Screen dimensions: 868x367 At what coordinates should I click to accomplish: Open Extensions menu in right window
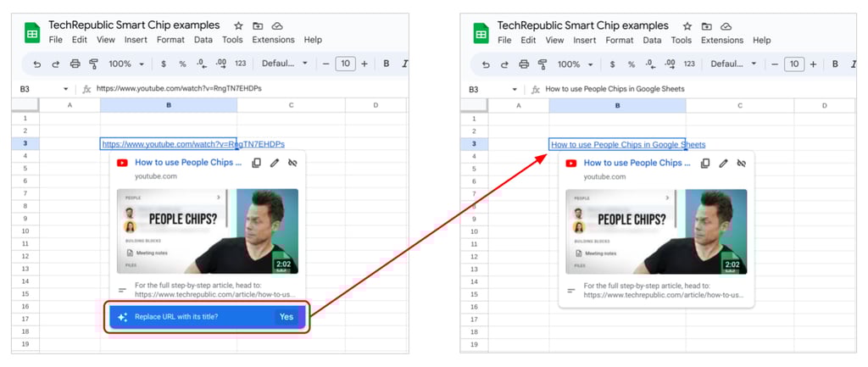722,41
